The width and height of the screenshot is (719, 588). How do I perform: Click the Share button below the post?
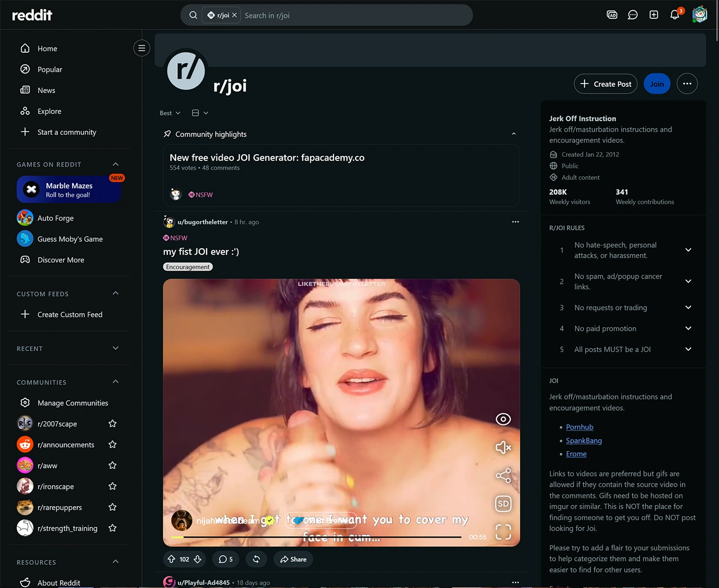point(293,559)
